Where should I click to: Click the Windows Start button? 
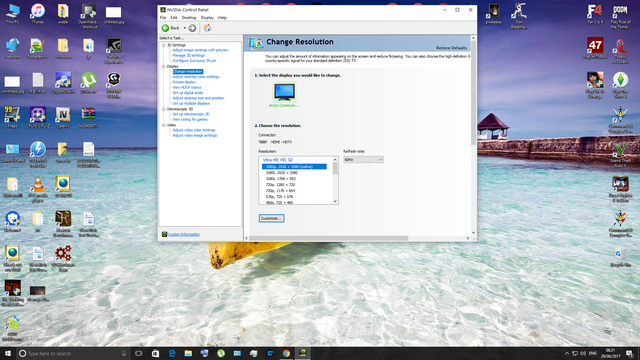tap(8, 353)
